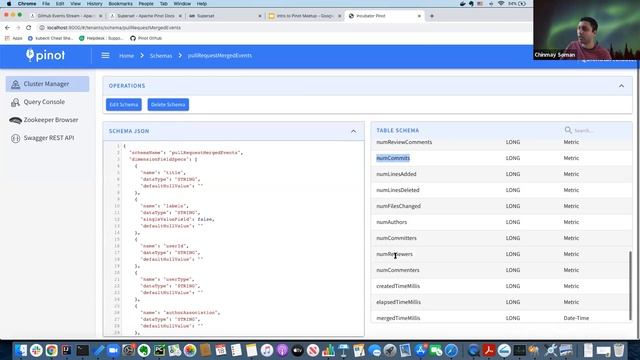Open Zoom from the dock
Screen dimensions: 640x360
point(113,350)
